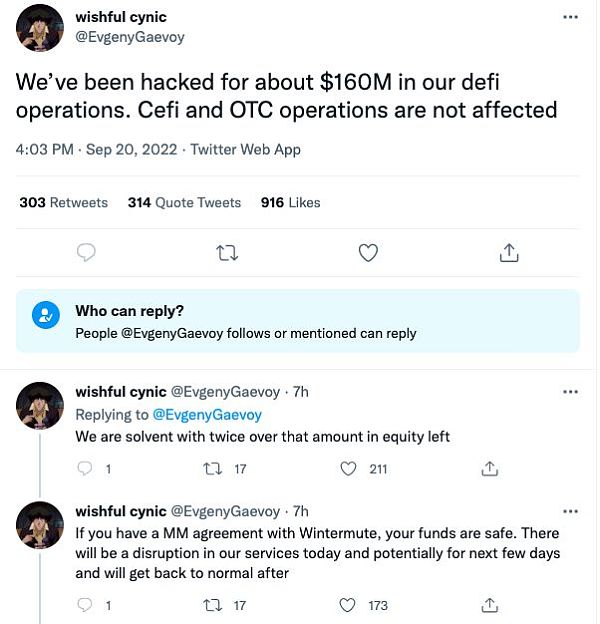Viewport: 600px width, 624px height.
Task: Retweet the 'We are solvent' reply
Action: [x=212, y=469]
